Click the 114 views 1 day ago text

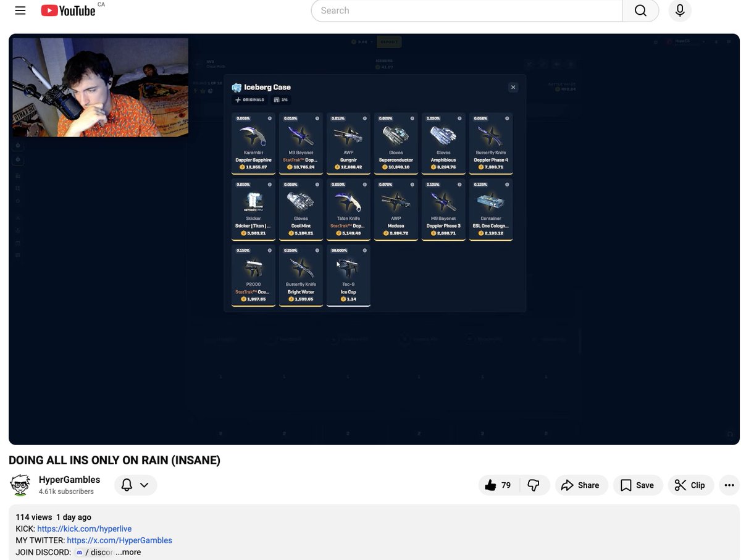pyautogui.click(x=53, y=517)
